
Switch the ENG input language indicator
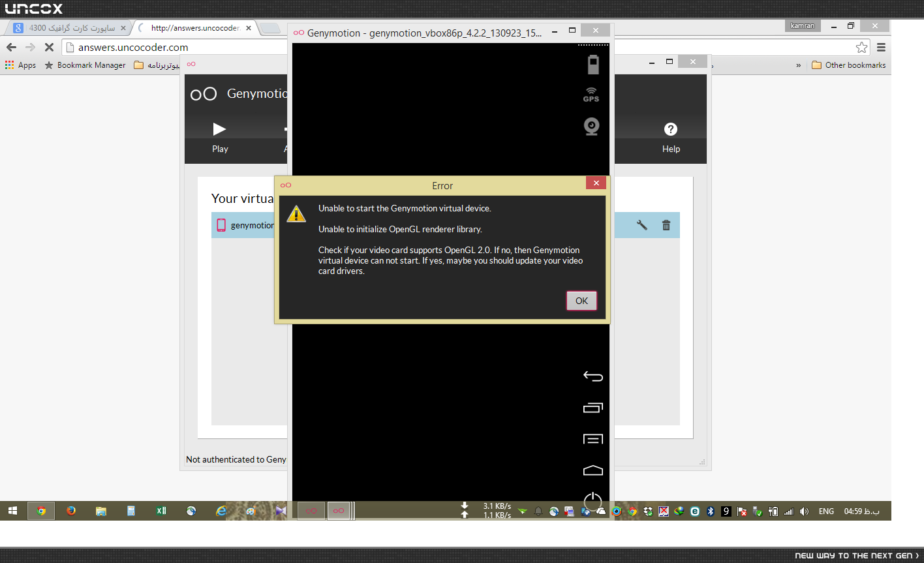pos(826,511)
